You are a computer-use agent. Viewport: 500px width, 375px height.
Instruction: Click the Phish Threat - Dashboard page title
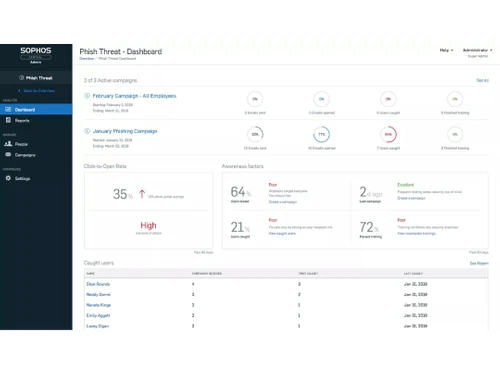(121, 52)
